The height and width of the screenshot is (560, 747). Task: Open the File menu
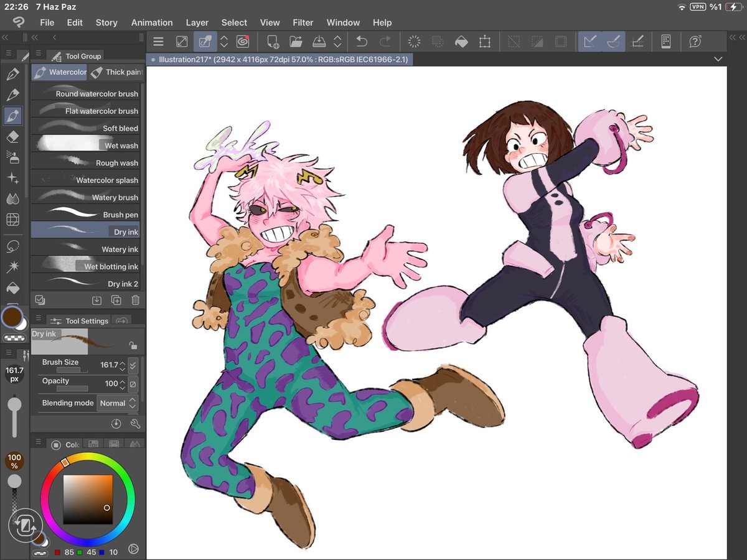47,22
